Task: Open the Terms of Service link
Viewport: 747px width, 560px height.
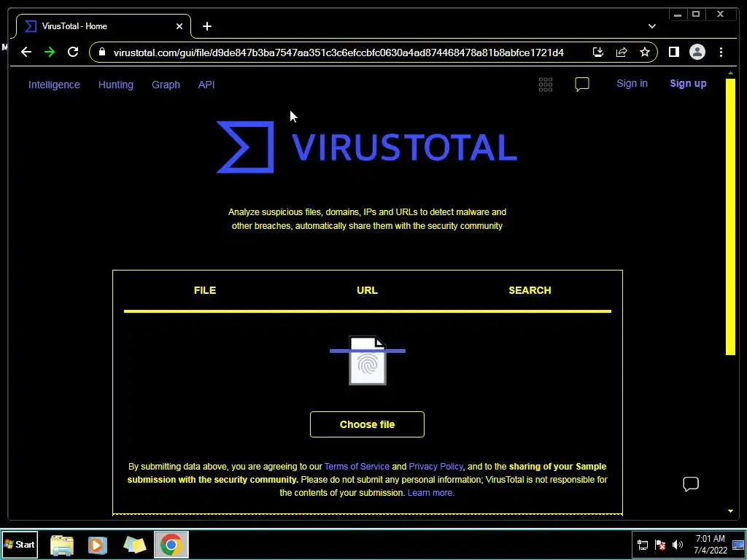Action: 357,467
